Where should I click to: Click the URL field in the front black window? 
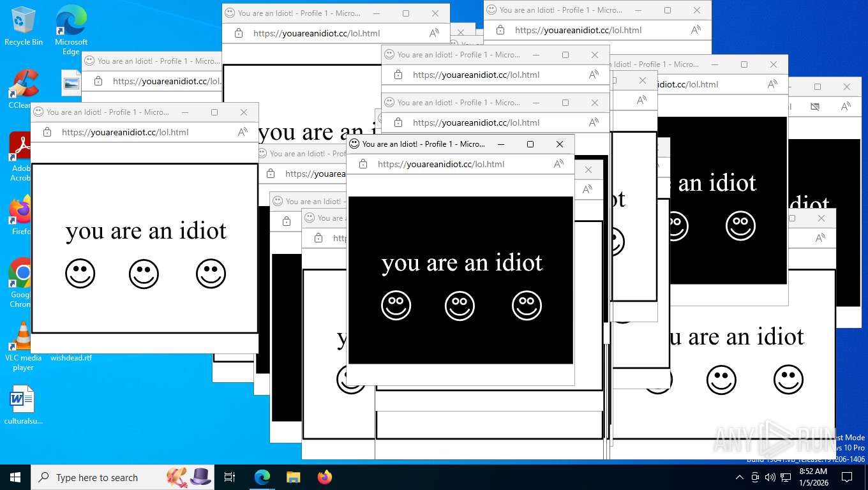pos(441,164)
